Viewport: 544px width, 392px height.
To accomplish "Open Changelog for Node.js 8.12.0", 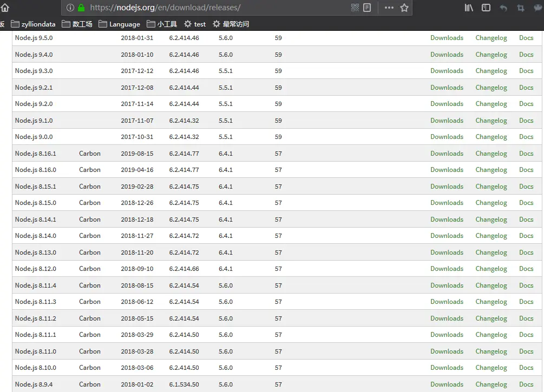I will (x=491, y=269).
